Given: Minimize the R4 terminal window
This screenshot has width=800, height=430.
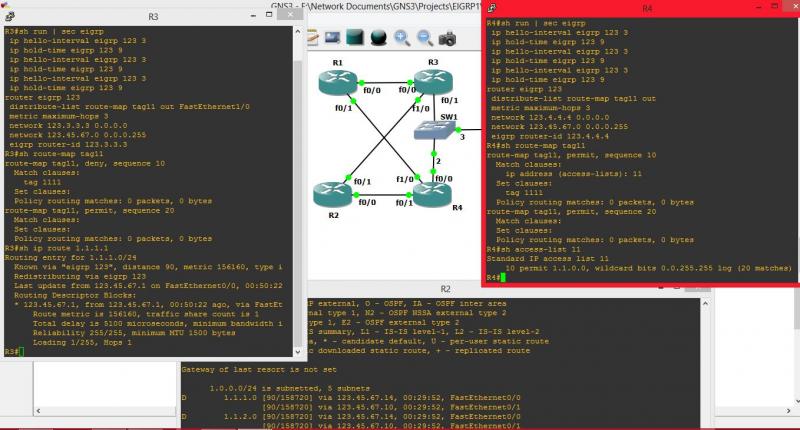Looking at the screenshot, I should [x=759, y=7].
